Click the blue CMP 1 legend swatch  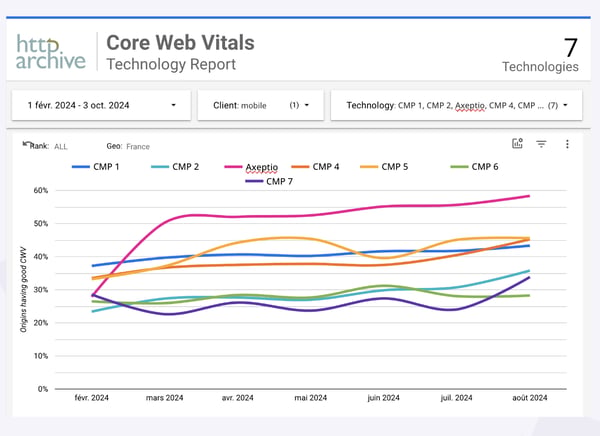point(81,167)
